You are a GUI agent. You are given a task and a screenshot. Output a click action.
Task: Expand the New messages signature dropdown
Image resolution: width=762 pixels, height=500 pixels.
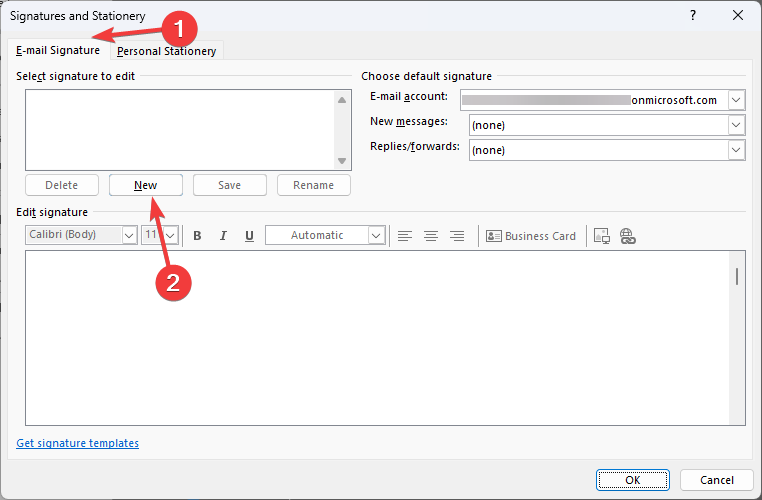tap(736, 125)
